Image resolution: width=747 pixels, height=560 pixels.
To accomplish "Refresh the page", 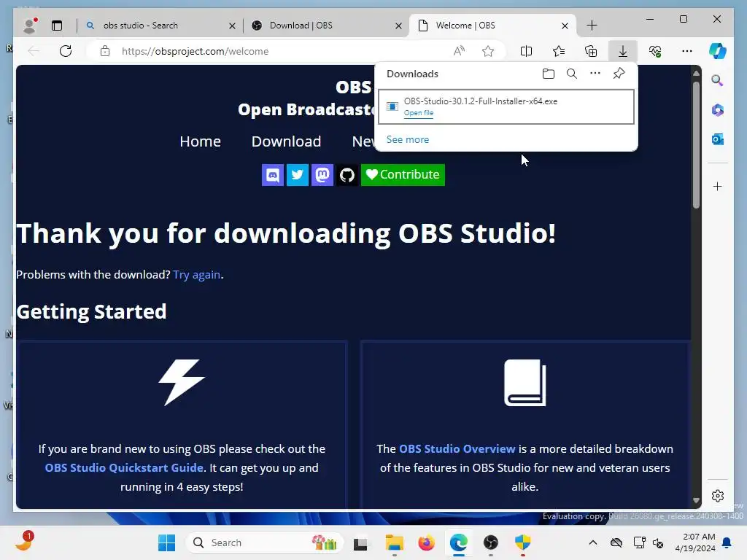I will click(66, 51).
